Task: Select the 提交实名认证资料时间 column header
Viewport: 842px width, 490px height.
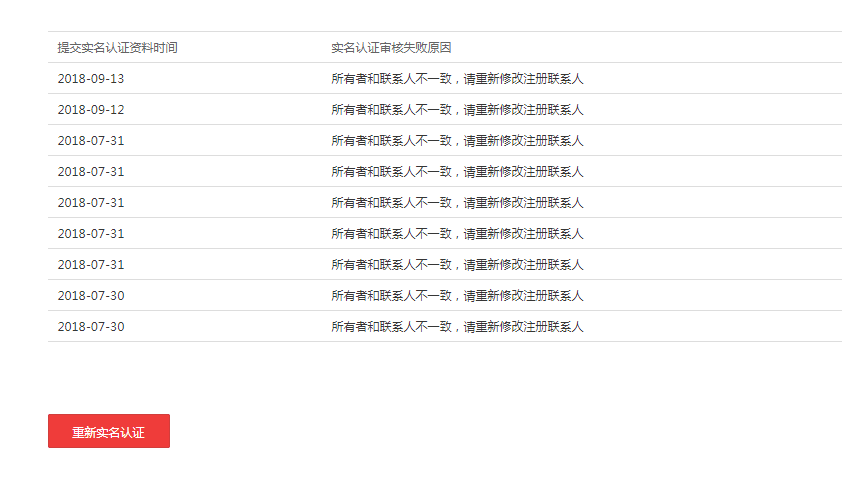Action: point(118,48)
